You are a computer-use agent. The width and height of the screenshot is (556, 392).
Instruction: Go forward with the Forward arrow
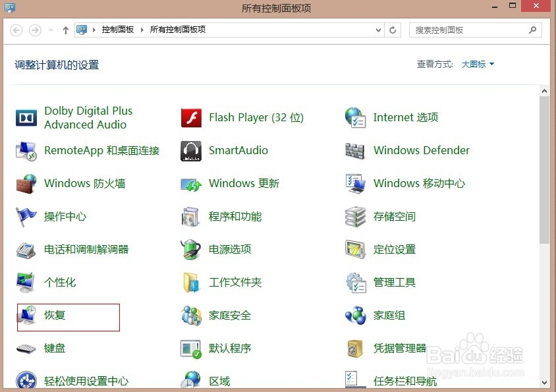35,30
